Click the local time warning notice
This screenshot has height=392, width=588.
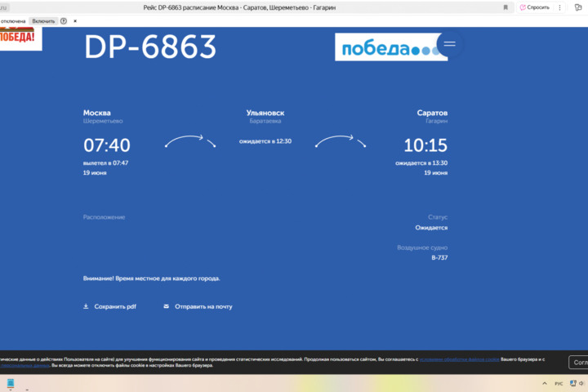point(152,278)
